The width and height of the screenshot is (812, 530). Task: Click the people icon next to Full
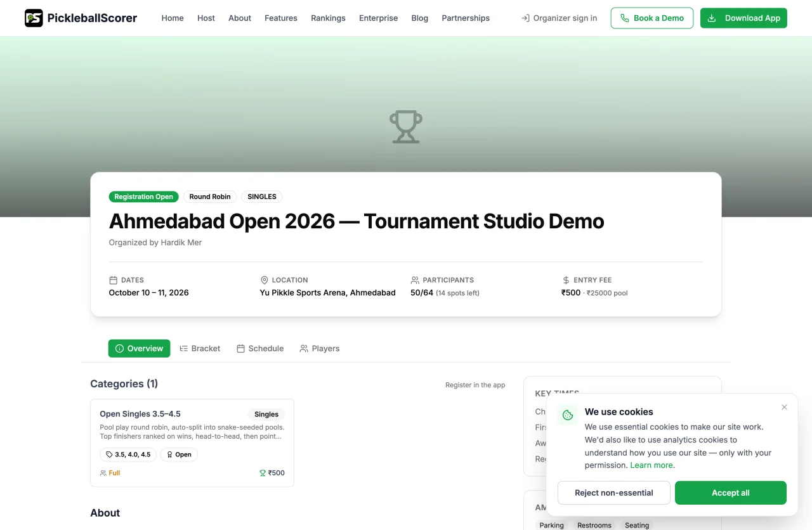tap(103, 473)
